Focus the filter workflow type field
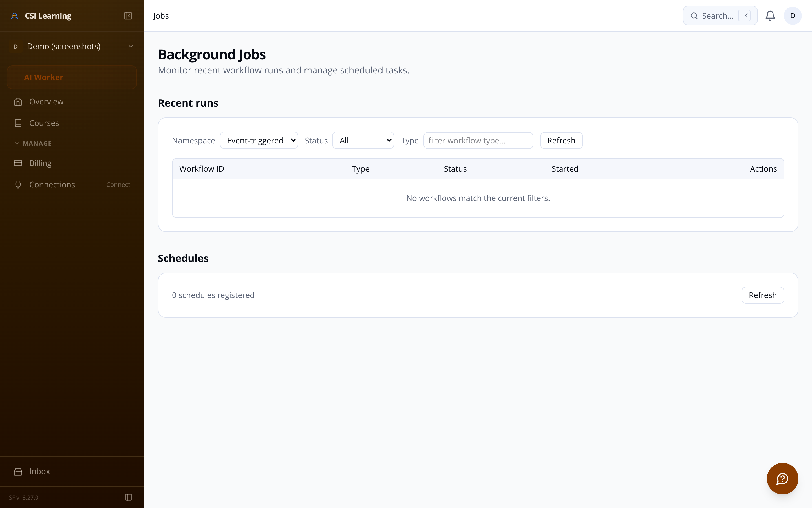This screenshot has width=812, height=508. point(478,141)
